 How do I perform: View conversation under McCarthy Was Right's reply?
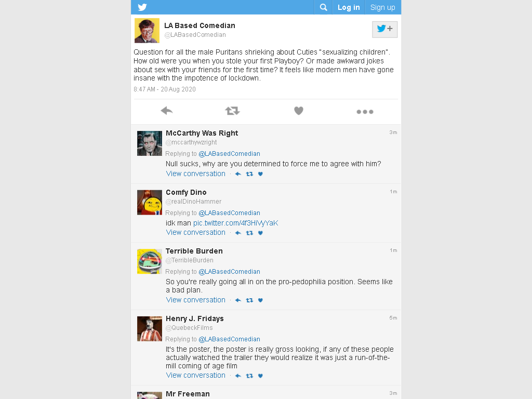tap(195, 174)
